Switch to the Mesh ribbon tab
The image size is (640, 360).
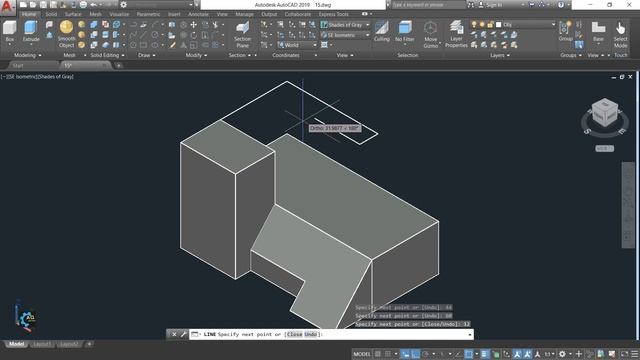96,14
